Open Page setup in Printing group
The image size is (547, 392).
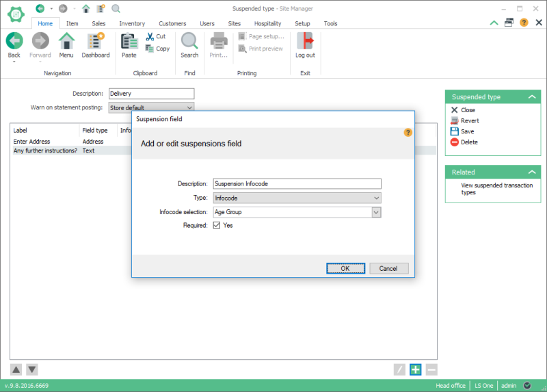click(x=262, y=36)
